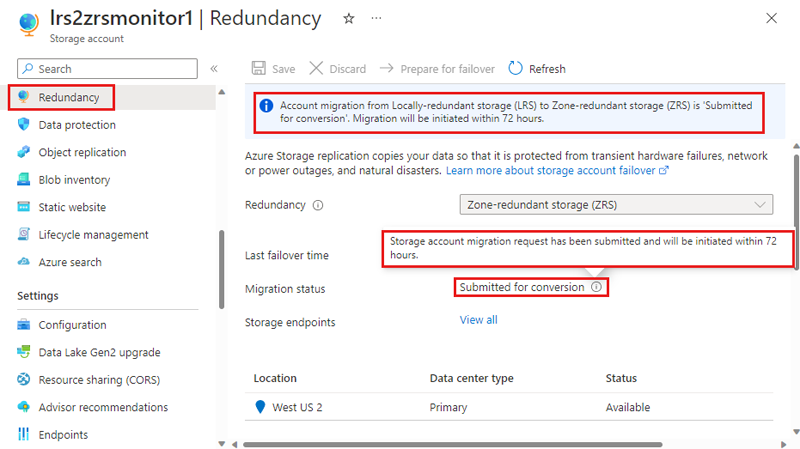Screen dimensions: 800x449
Task: Click sidebar scroll-down arrow
Action: [x=221, y=443]
